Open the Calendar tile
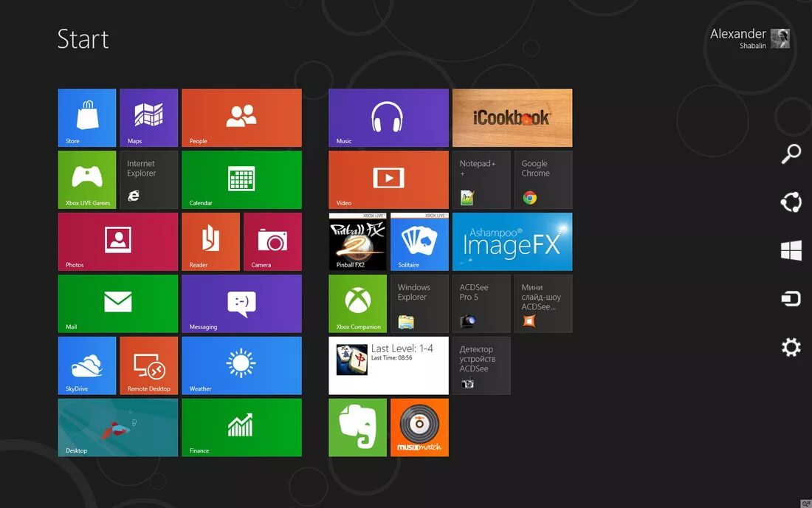The height and width of the screenshot is (508, 812). coord(242,179)
